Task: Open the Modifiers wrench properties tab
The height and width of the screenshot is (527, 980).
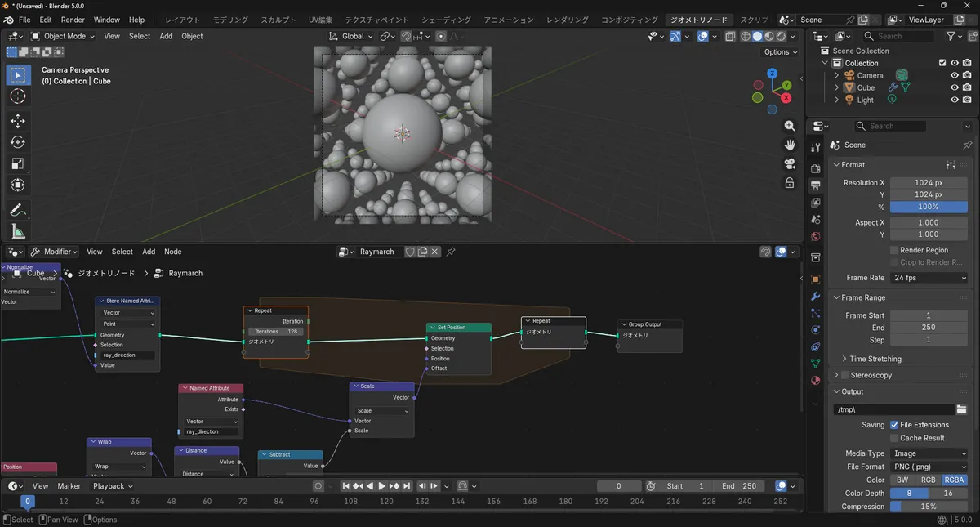Action: (815, 296)
